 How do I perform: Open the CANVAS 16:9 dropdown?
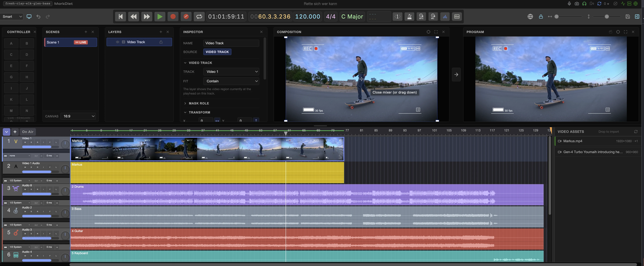point(79,116)
